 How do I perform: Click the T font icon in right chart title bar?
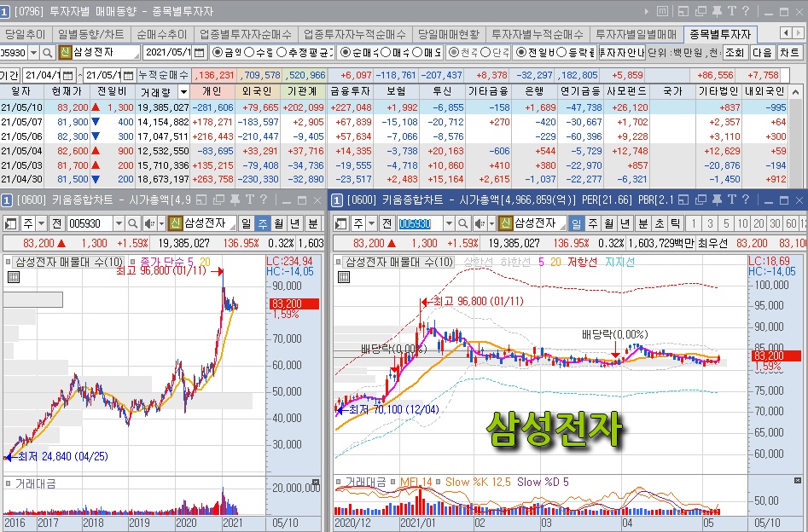point(732,199)
